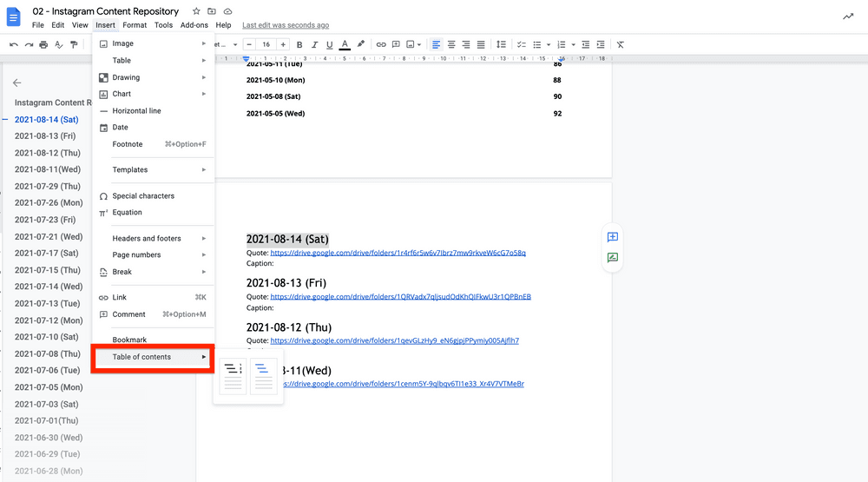
Task: Star the document next to title
Action: 196,11
